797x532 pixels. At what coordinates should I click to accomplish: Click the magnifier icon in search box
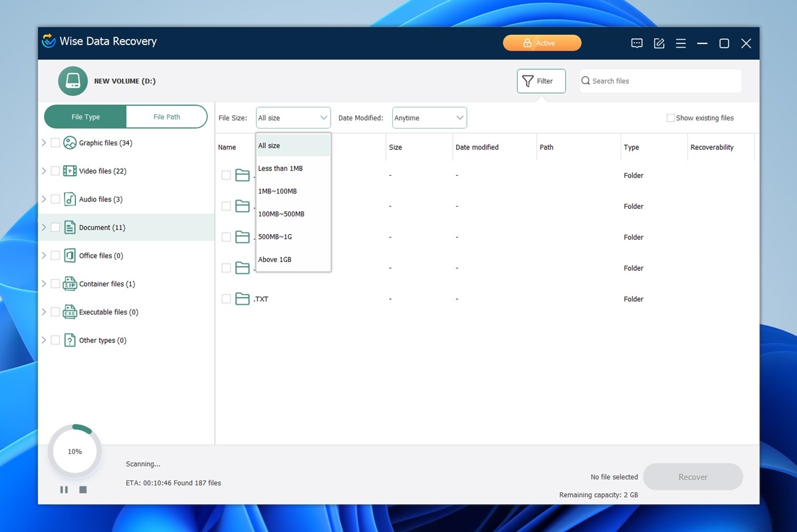click(585, 81)
